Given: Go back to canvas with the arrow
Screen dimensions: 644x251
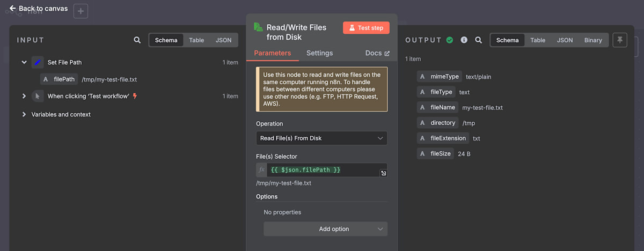Looking at the screenshot, I should coord(13,9).
